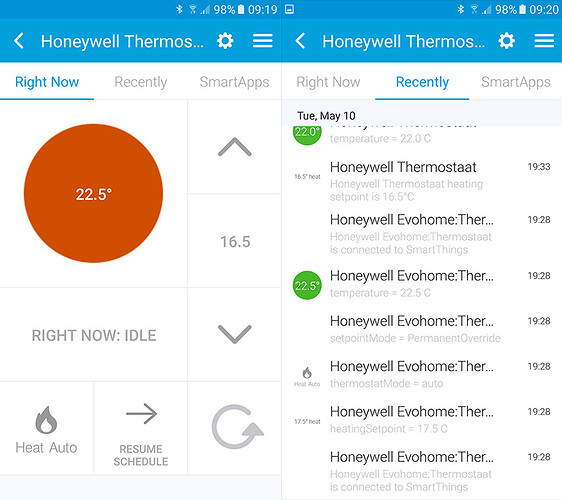The width and height of the screenshot is (562, 500).
Task: Open thermostatMode = auto event entry
Action: (422, 374)
